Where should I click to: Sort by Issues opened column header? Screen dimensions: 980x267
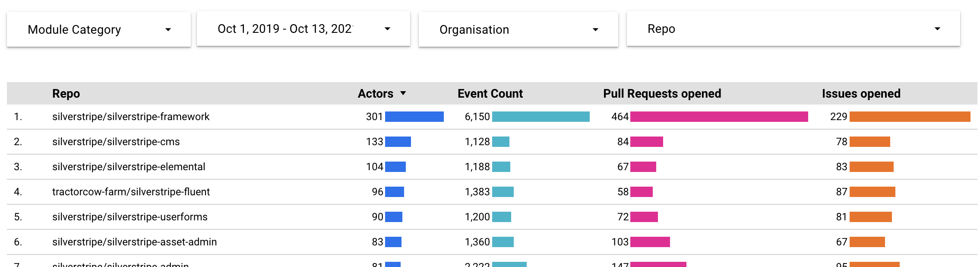pyautogui.click(x=861, y=94)
